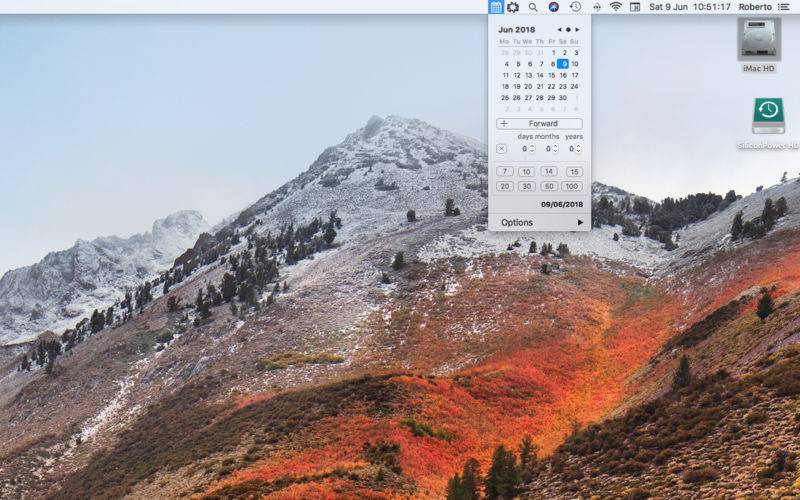Click the result date 09/06/2018
Viewport: 800px width, 500px height.
[x=562, y=205]
